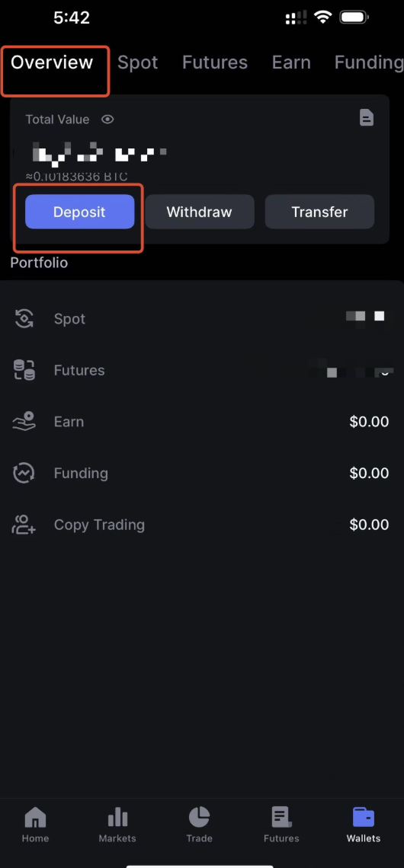Tap the Spot portfolio swap icon

click(24, 319)
